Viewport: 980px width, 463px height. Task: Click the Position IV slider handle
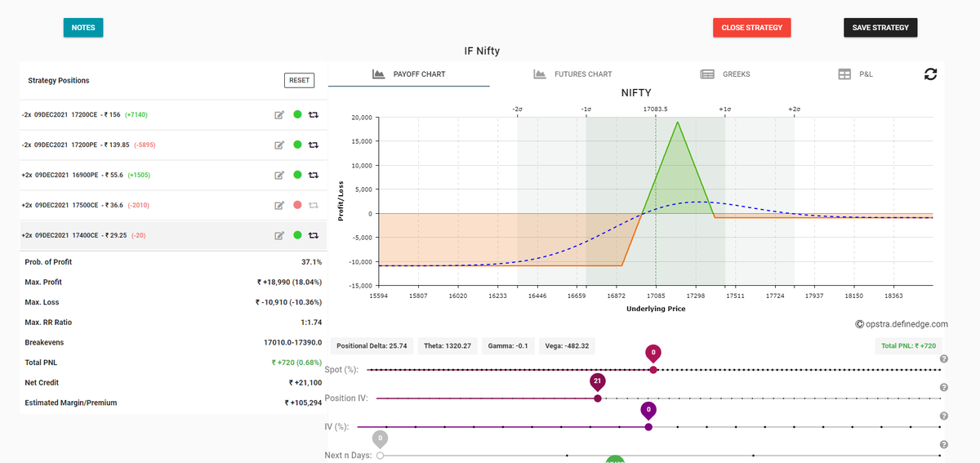point(598,398)
